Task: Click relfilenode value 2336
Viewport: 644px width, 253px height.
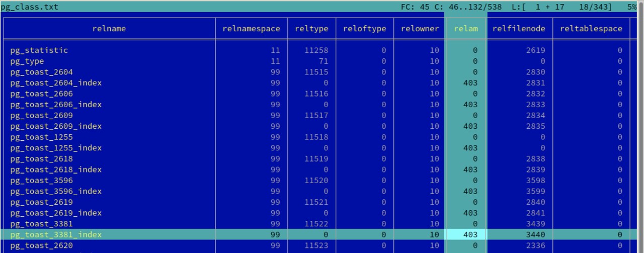Action: coord(536,246)
